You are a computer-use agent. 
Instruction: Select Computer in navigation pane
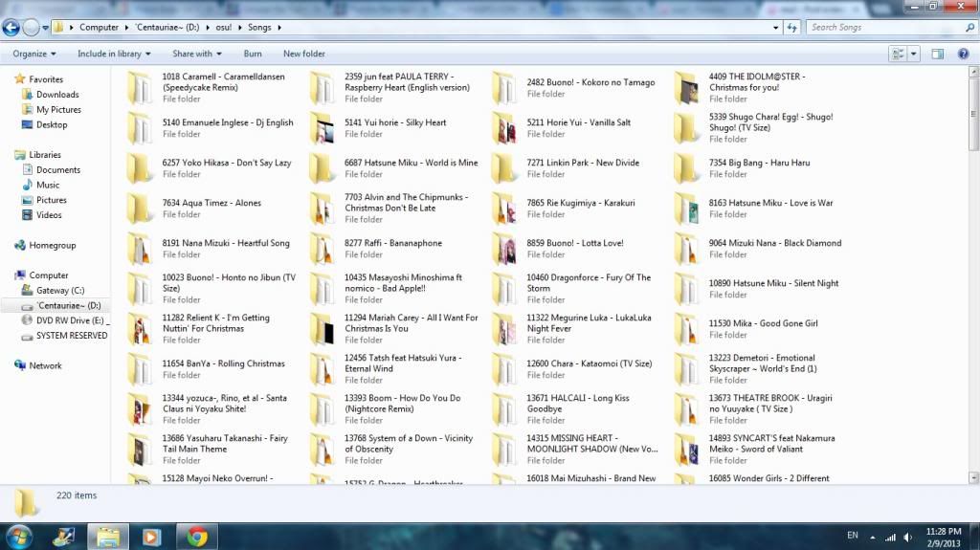click(48, 275)
